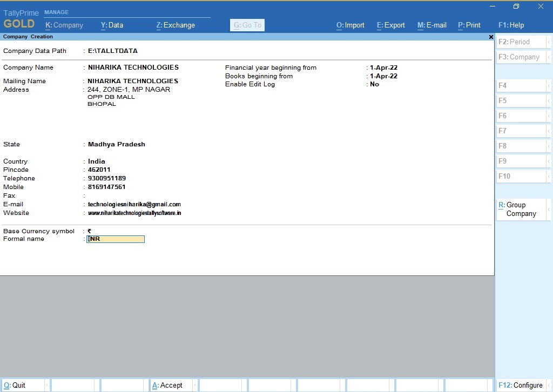Select the Country value India

(x=96, y=161)
